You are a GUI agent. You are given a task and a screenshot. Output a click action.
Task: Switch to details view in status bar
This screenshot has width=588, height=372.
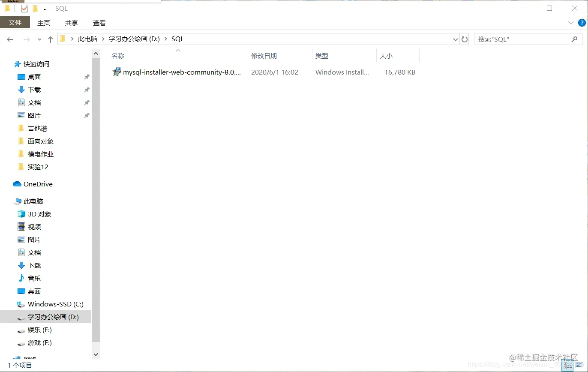568,365
